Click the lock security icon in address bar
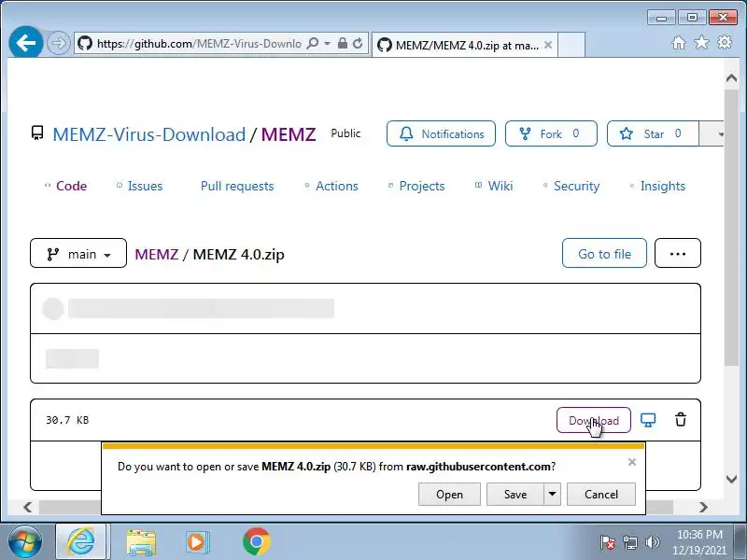The width and height of the screenshot is (747, 560). point(342,43)
